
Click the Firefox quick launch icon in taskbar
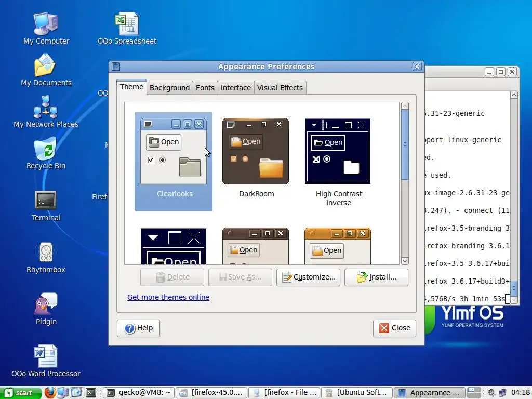point(50,393)
